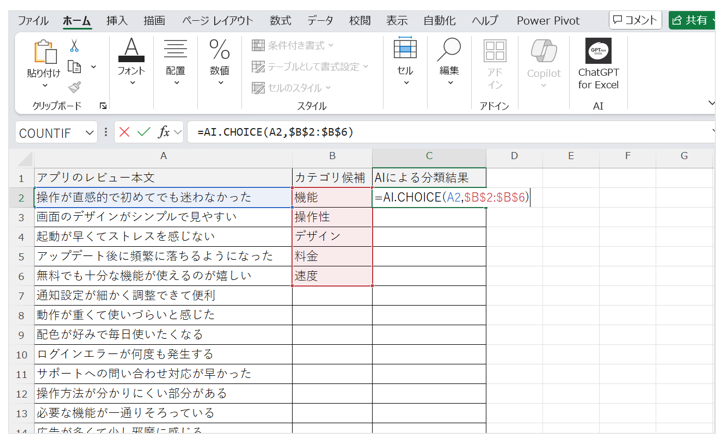This screenshot has height=445, width=723.
Task: Open the Copilot dropdown arrow
Action: [x=544, y=86]
